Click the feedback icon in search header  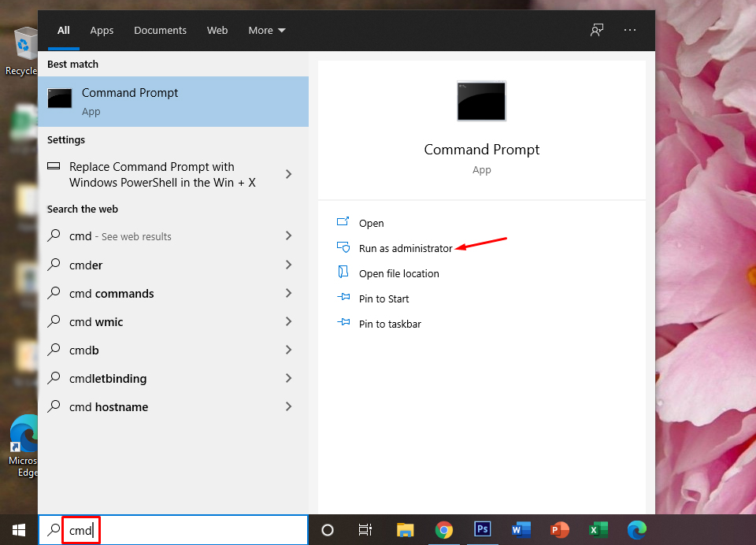[x=597, y=30]
